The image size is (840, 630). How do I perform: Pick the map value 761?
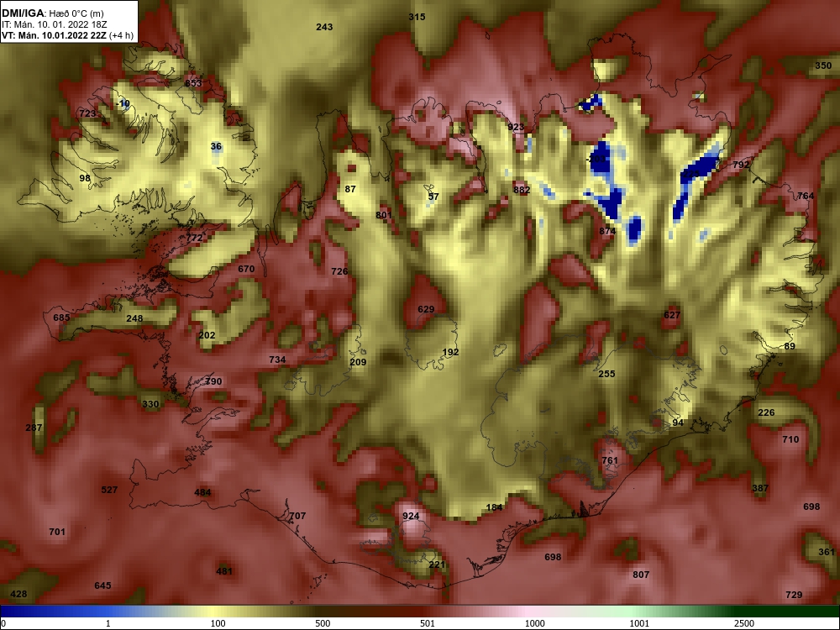(610, 460)
